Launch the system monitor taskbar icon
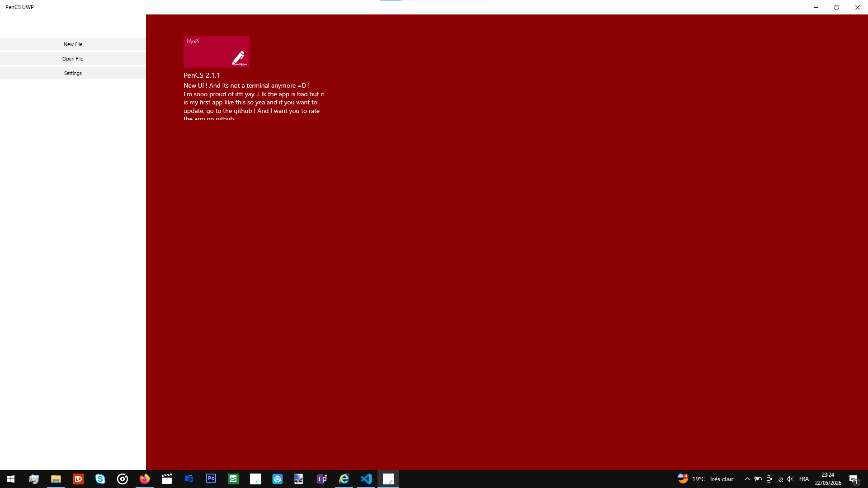Viewport: 868px width, 488px height. pos(34,479)
